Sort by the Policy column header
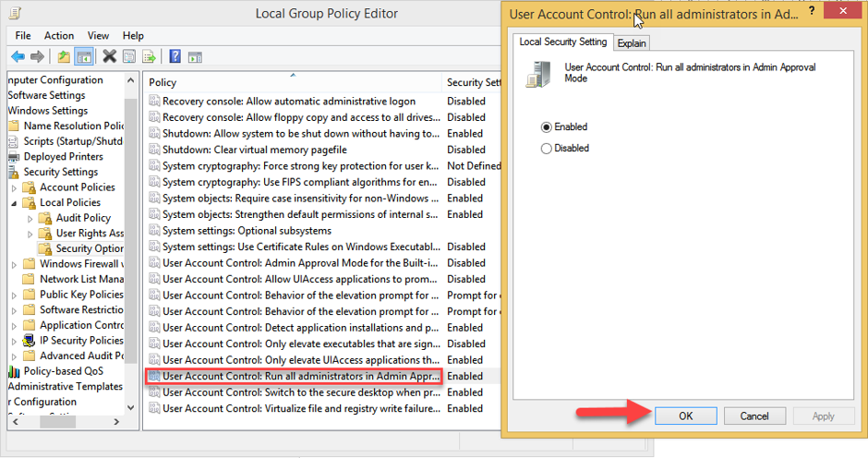868x458 pixels. [x=293, y=82]
